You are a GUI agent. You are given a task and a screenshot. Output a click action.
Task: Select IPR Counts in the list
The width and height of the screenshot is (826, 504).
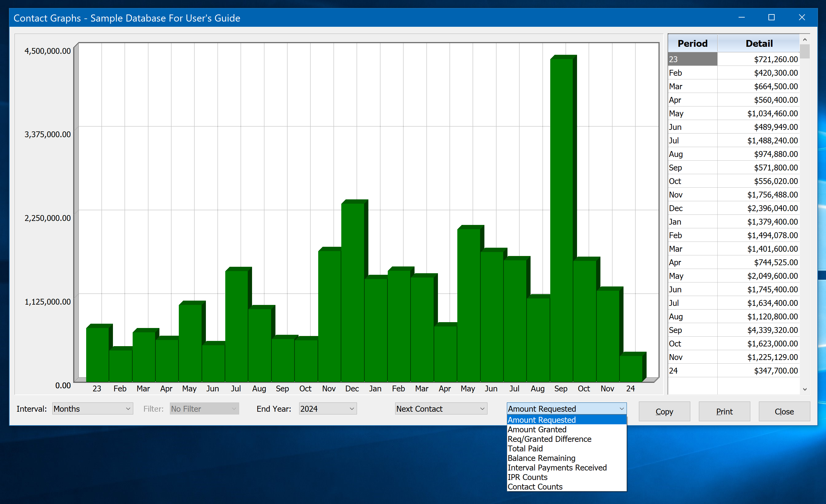567,477
